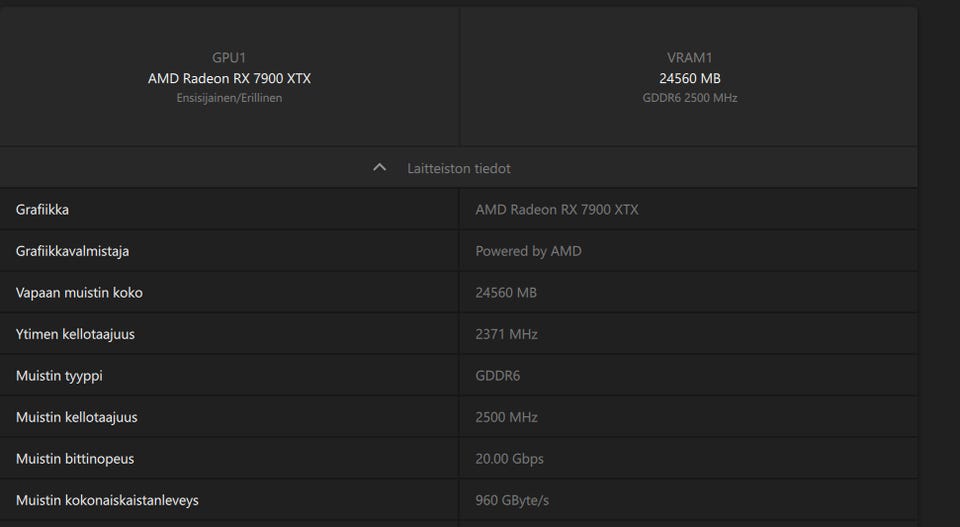Select the Vapaan muistin koko row label
Screen dimensions: 960x527
79,293
